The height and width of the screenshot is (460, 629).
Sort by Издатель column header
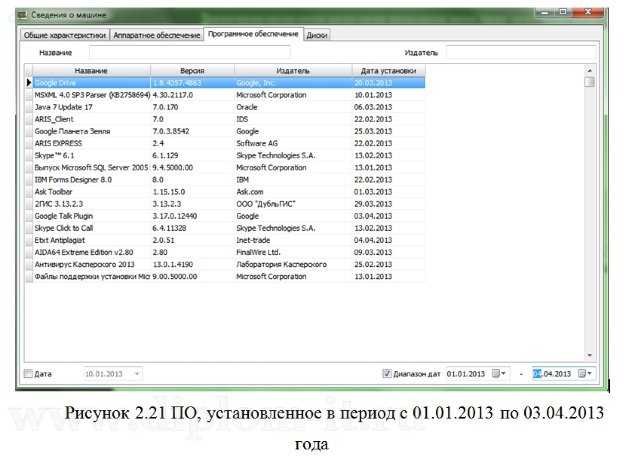[293, 71]
